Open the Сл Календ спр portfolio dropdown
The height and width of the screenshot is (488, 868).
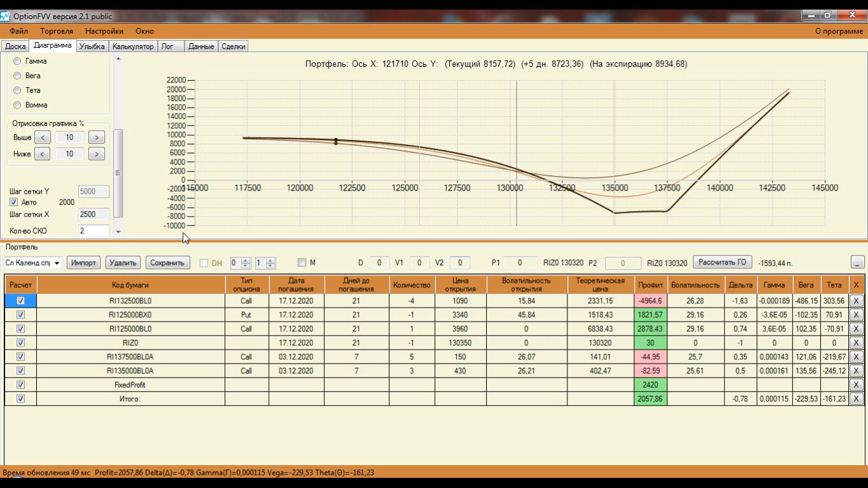pyautogui.click(x=57, y=263)
